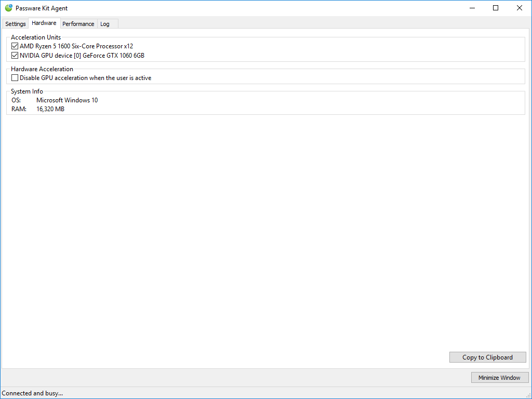532x399 pixels.
Task: Uncheck the AMD Ryzen 5 1600 processor checkbox
Action: (15, 46)
